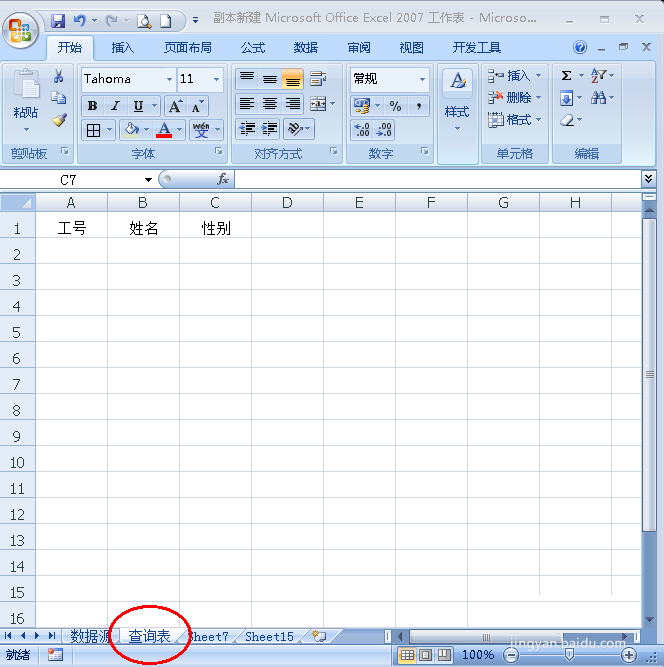The width and height of the screenshot is (664, 667).
Task: Decrease decimal places
Action: (x=384, y=130)
